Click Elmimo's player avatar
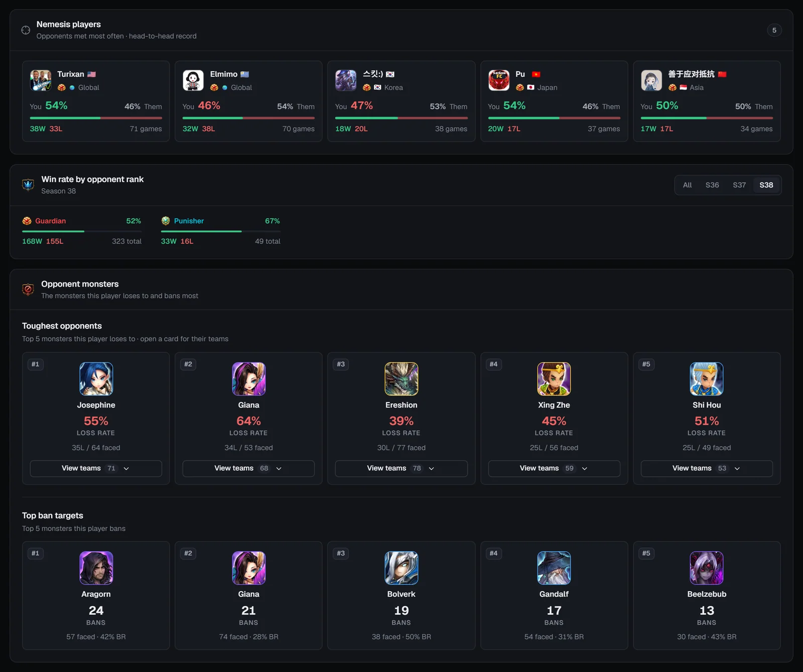This screenshot has height=672, width=803. pyautogui.click(x=193, y=80)
